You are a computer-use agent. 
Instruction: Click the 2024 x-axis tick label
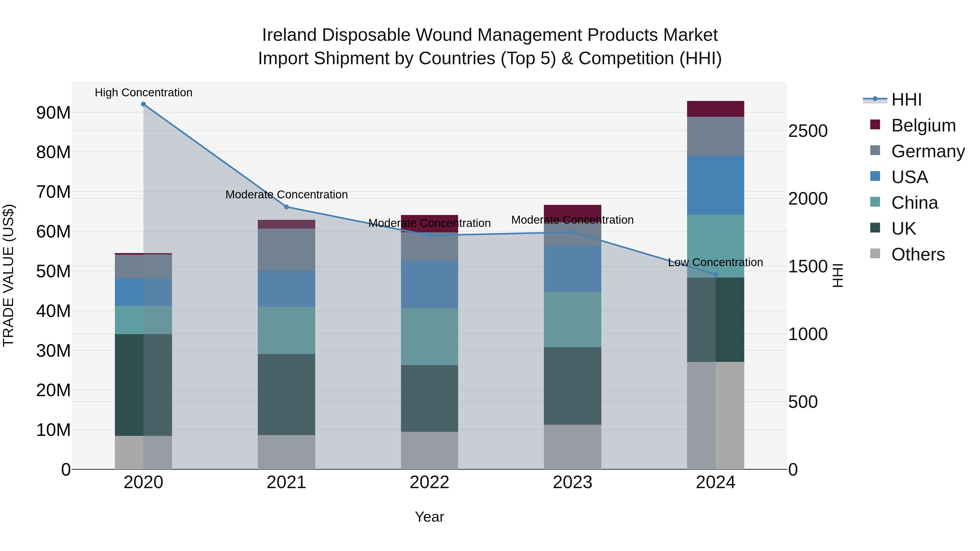pos(716,482)
